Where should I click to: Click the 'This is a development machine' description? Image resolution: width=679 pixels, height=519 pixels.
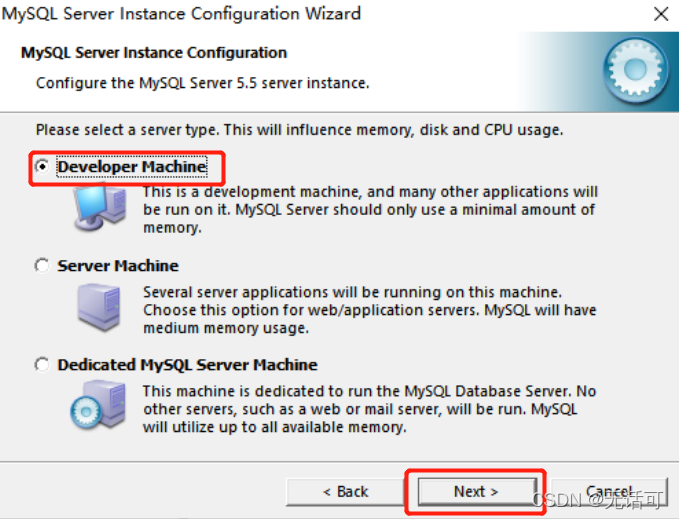[370, 210]
